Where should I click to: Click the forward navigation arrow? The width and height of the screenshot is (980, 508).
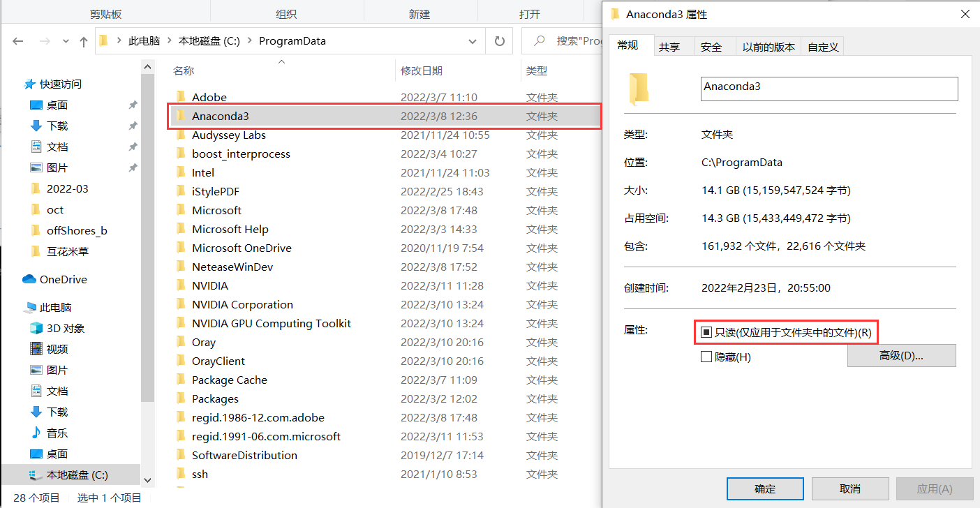point(45,41)
